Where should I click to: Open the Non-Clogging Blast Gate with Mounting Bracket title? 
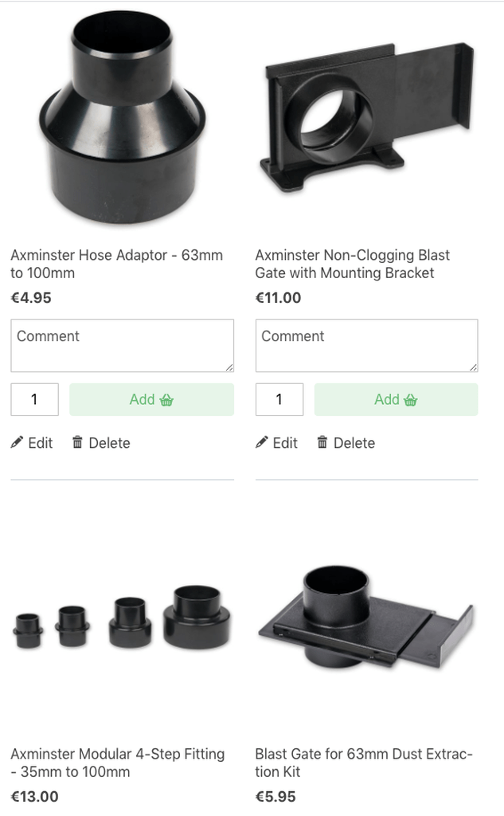pos(352,264)
